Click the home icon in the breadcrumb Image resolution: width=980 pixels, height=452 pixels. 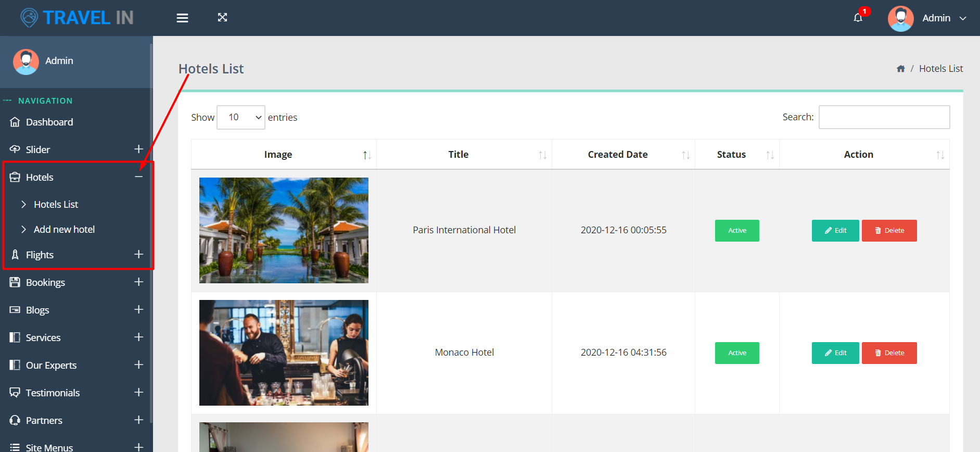pos(901,69)
